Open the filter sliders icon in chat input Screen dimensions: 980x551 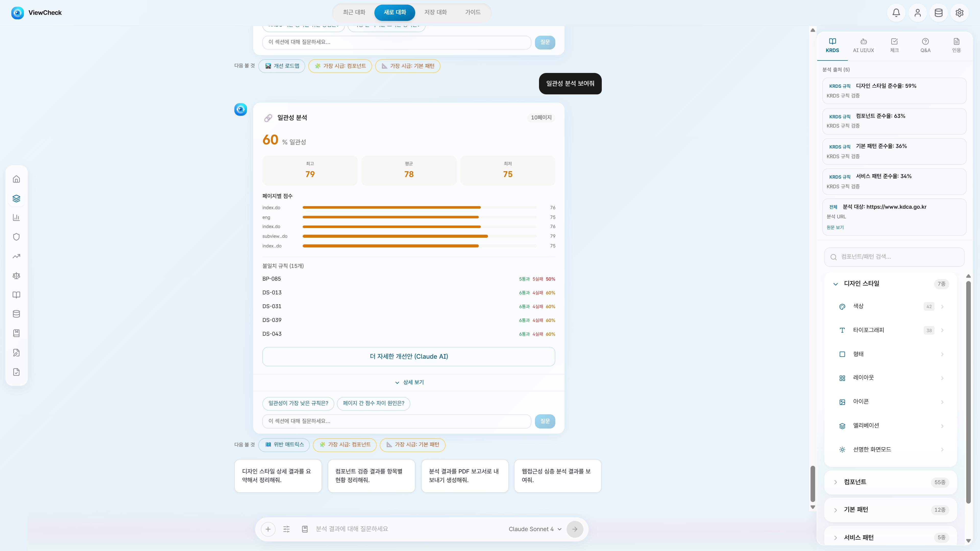286,529
